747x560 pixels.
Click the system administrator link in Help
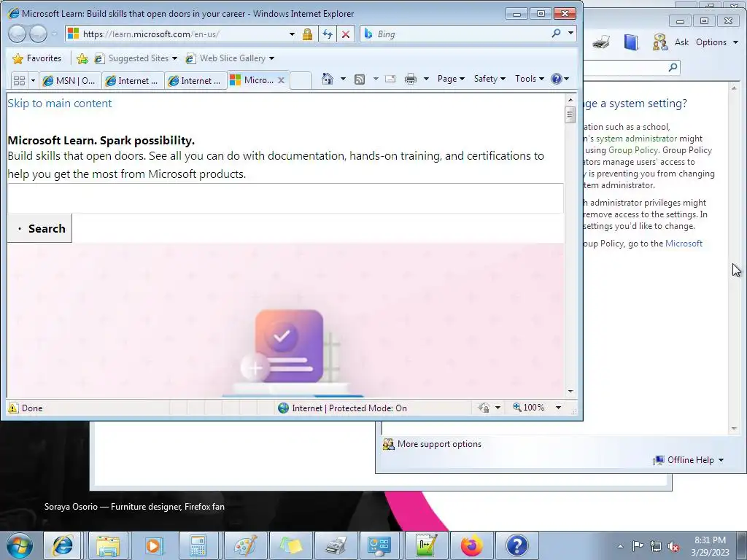click(636, 139)
